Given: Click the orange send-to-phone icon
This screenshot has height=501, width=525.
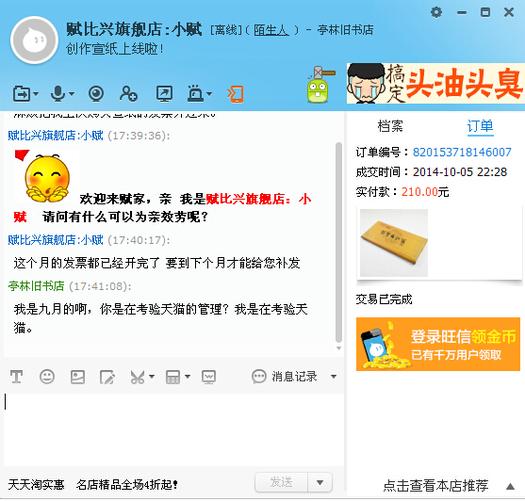Looking at the screenshot, I should click(236, 94).
